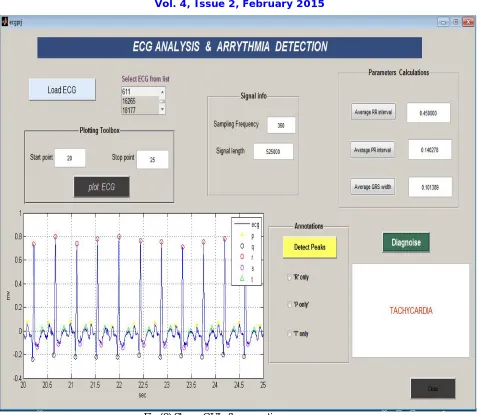Select the 'R' only radio button
481x415 pixels.
point(289,277)
